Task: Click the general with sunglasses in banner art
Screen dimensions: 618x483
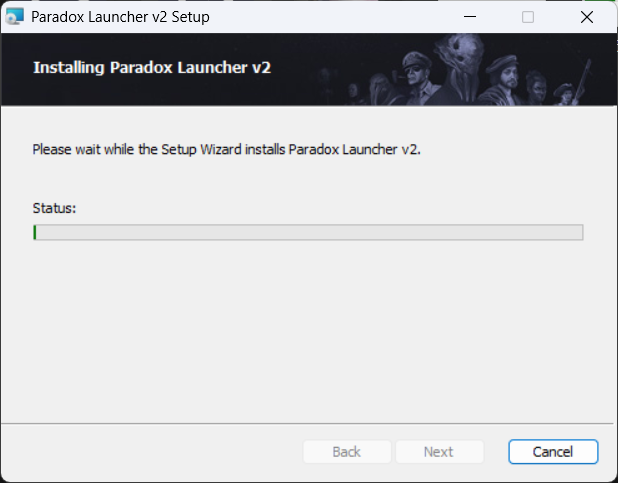Action: pos(420,79)
